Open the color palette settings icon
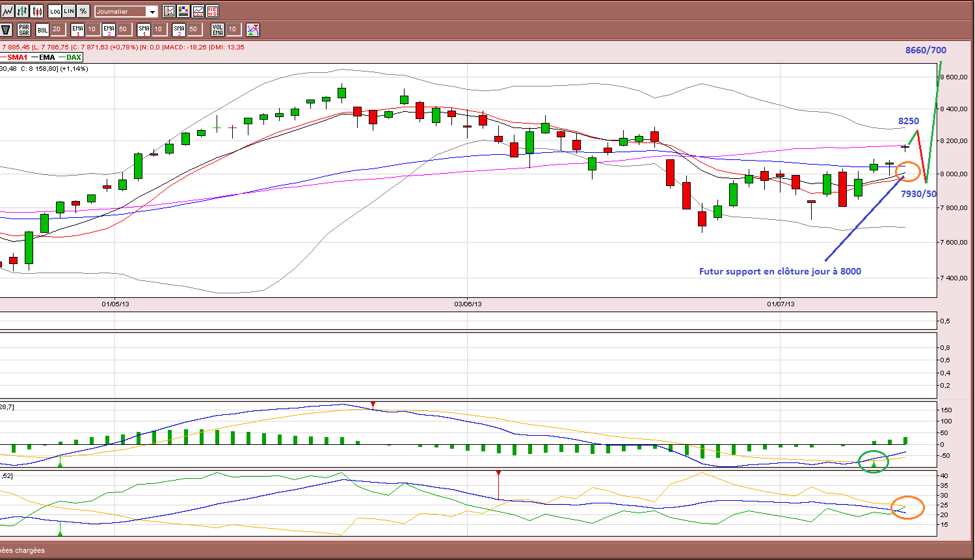This screenshot has width=975, height=560. 183,11
